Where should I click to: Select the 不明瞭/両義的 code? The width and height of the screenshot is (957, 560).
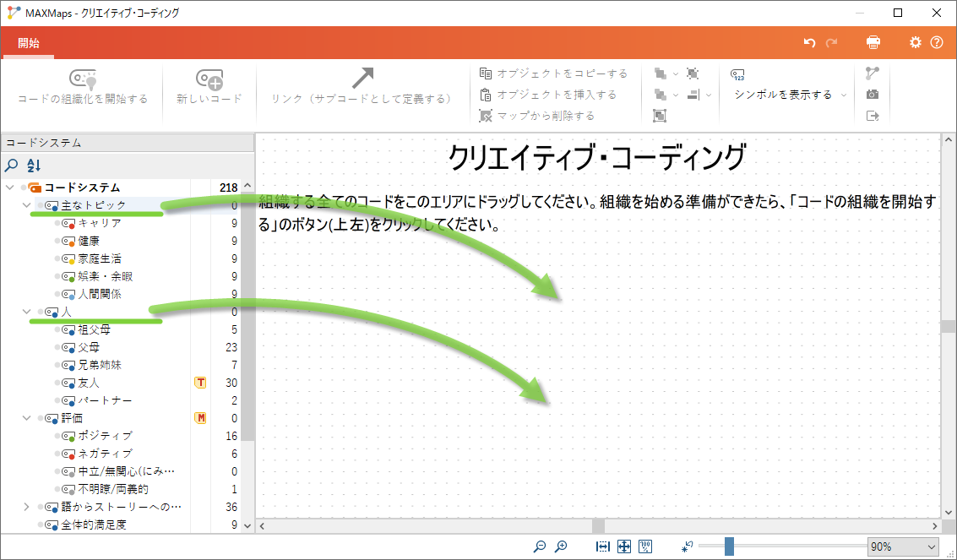click(x=113, y=488)
